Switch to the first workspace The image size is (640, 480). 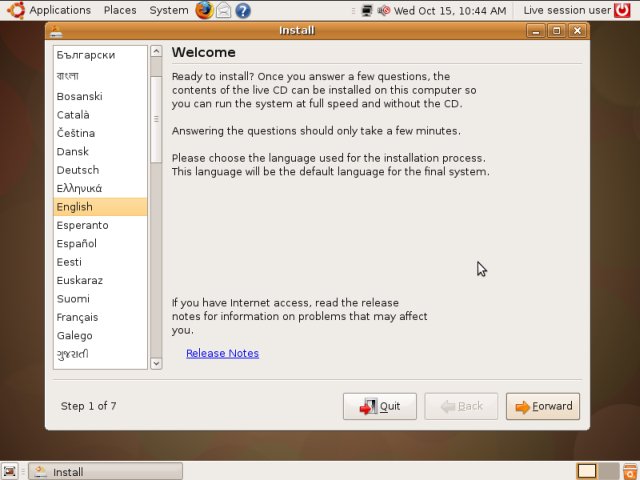586,471
